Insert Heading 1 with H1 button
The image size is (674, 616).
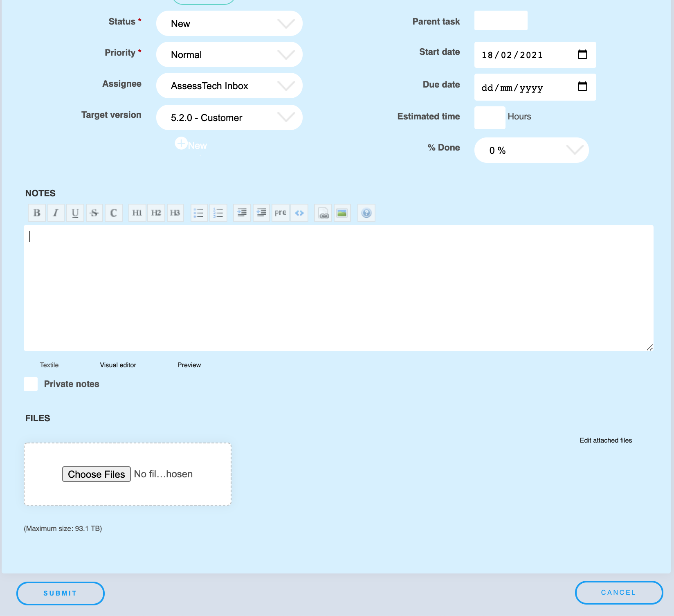[137, 213]
